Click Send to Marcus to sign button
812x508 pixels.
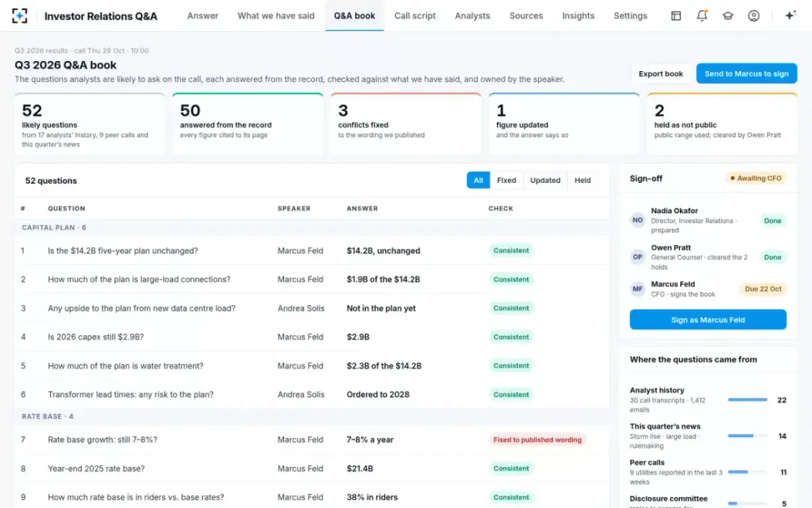coord(746,74)
